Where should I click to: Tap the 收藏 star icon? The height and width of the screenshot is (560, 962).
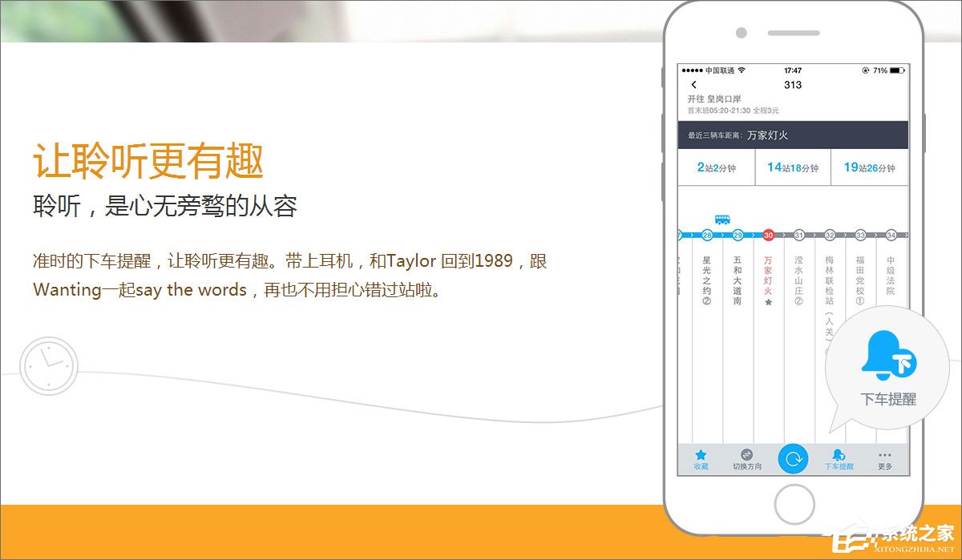click(701, 454)
